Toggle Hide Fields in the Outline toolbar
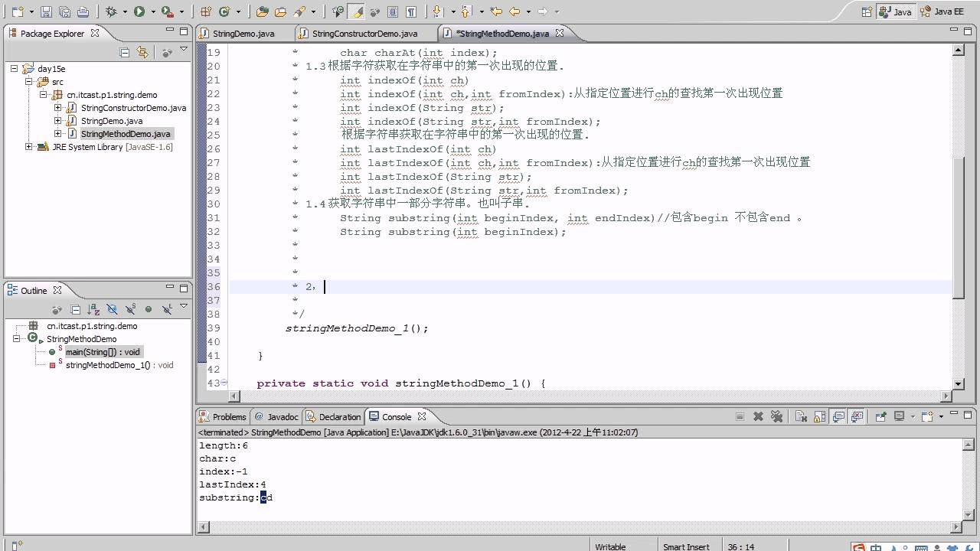This screenshot has height=551, width=980. click(112, 309)
